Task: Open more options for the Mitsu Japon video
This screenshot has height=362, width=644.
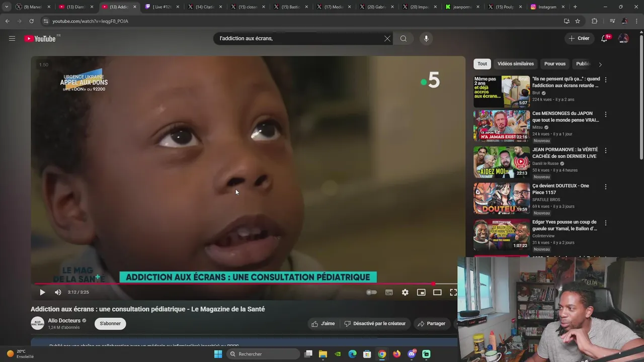Action: pyautogui.click(x=606, y=114)
